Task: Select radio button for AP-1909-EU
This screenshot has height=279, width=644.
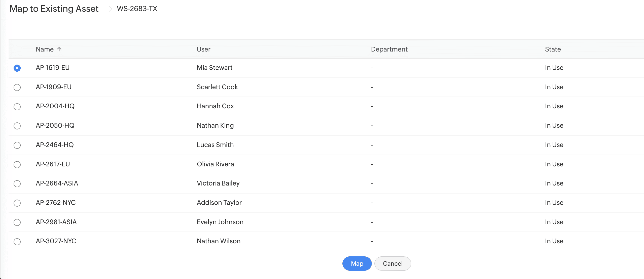Action: [x=17, y=87]
